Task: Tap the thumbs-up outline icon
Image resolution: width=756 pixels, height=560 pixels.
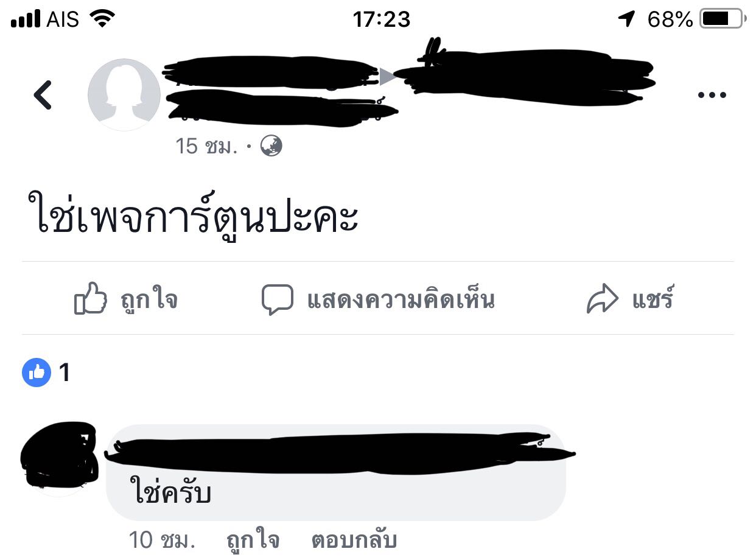Action: click(x=90, y=299)
